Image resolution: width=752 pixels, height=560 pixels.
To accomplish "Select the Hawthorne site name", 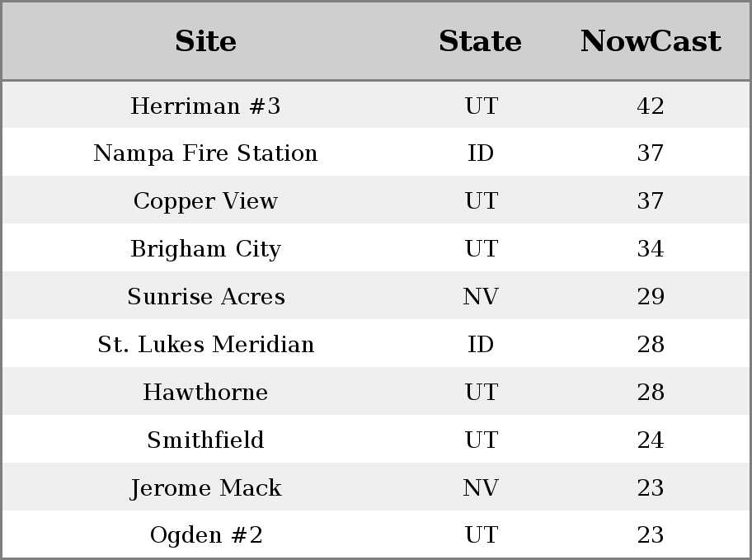I will [205, 392].
